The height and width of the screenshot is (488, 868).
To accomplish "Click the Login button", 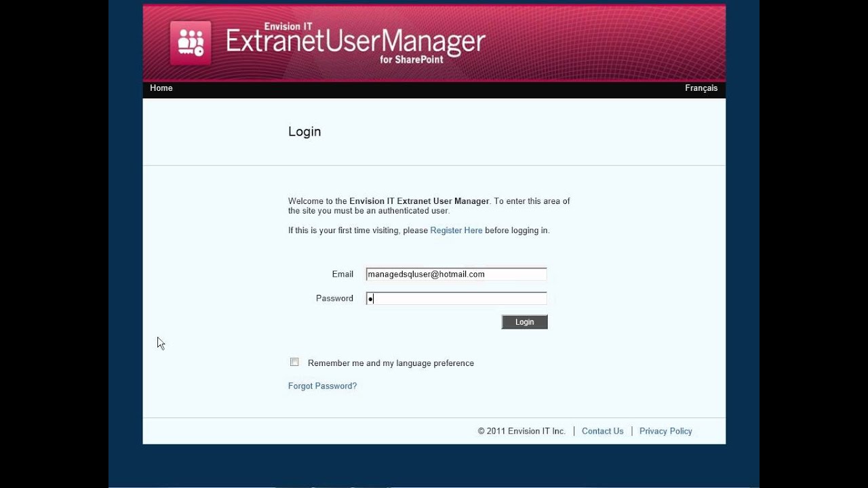I will pos(524,322).
